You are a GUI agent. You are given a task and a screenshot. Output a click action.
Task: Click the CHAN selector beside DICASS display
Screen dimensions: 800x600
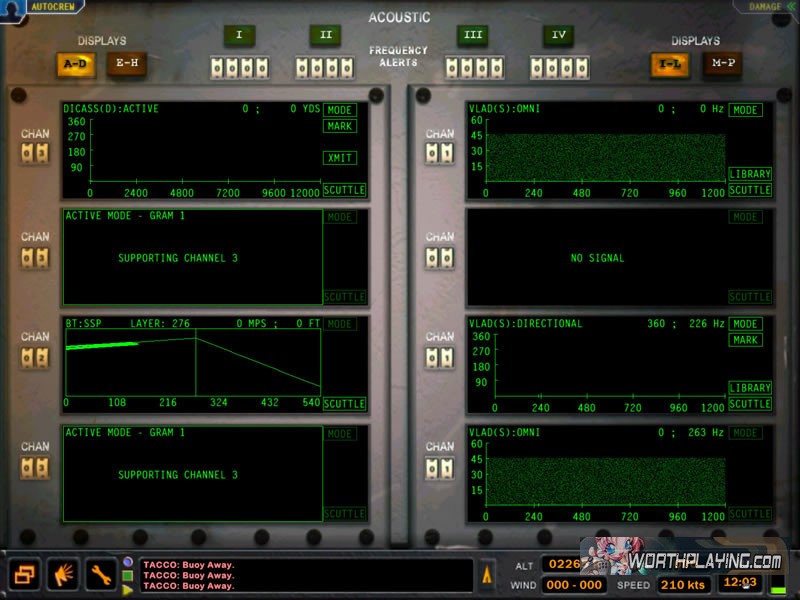point(35,152)
